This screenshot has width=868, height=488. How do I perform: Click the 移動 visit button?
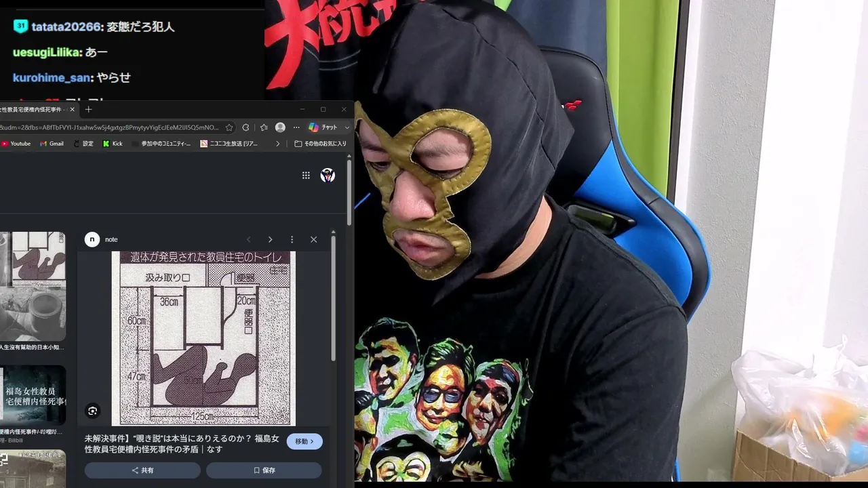304,441
